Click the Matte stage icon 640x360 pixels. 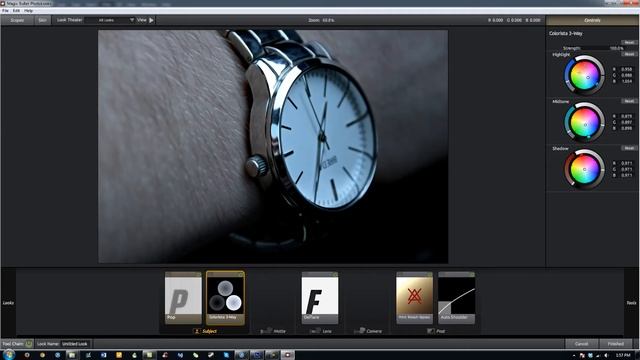(x=266, y=331)
